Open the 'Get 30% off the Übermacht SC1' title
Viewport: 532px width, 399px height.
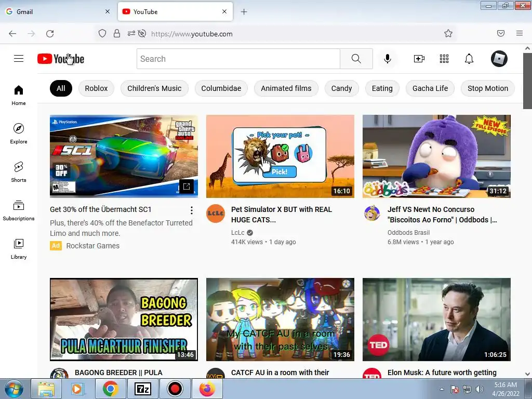coord(100,209)
